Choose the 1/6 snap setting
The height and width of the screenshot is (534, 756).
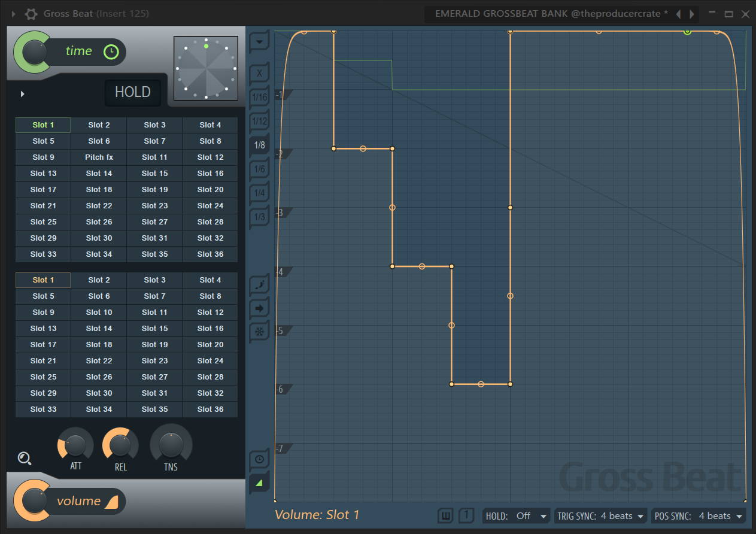coord(259,169)
